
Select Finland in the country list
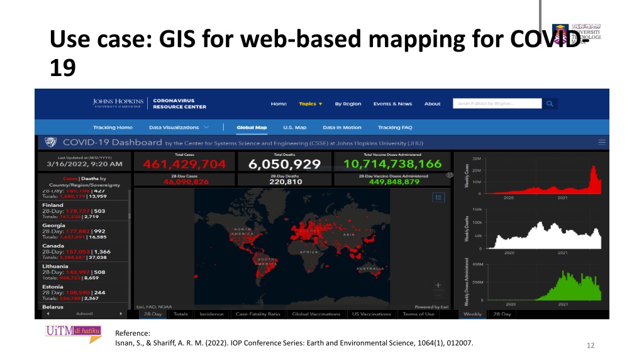click(x=53, y=205)
